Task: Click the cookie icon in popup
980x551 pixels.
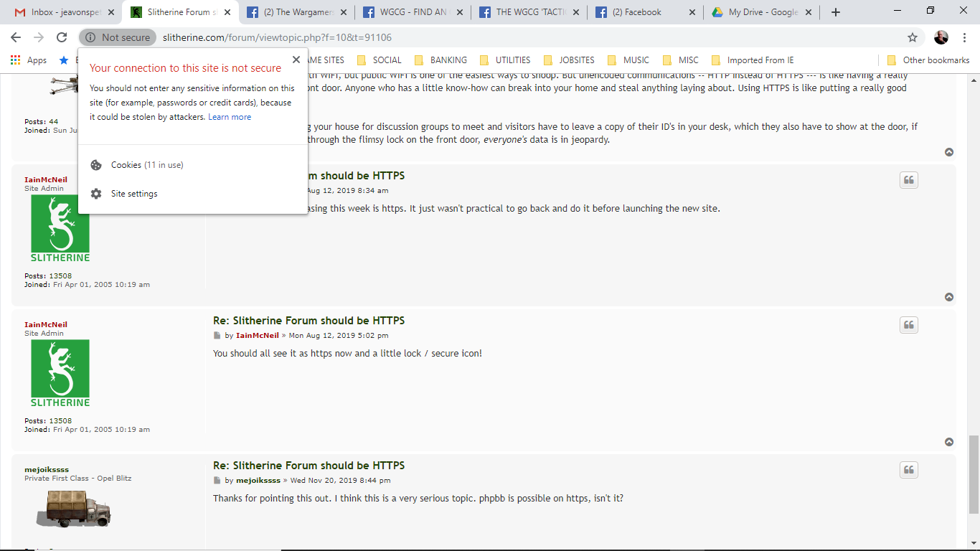Action: (x=96, y=165)
